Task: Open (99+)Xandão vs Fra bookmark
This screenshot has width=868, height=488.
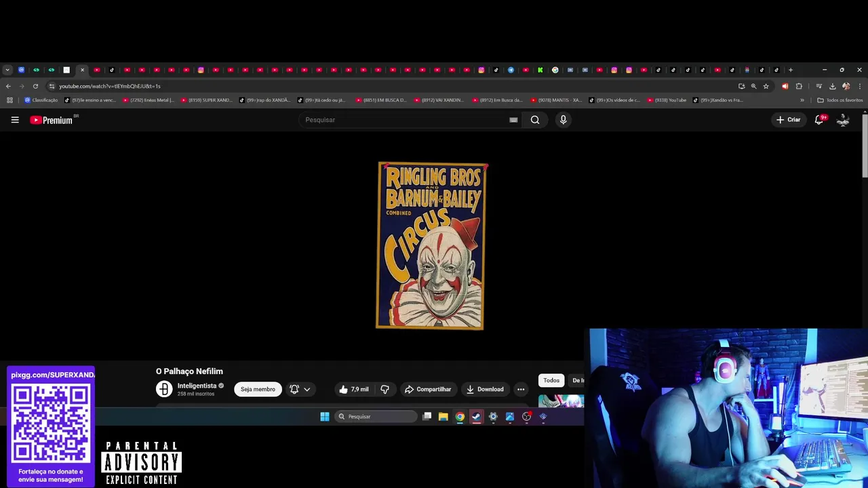Action: point(718,100)
